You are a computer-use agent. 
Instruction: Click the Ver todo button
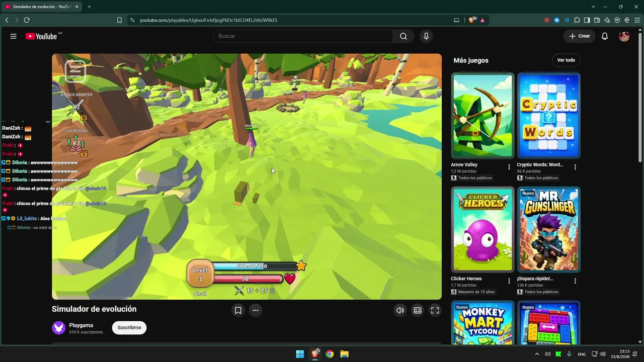pos(566,60)
